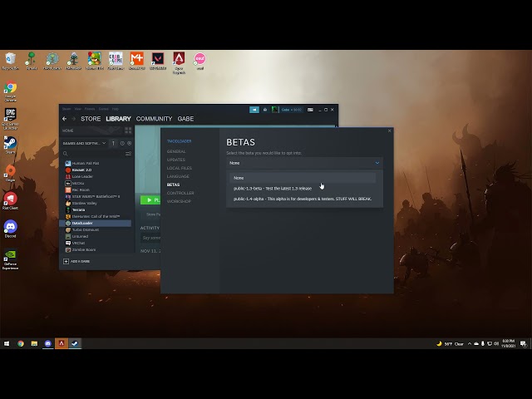Click the activity Say something field

pyautogui.click(x=150, y=238)
